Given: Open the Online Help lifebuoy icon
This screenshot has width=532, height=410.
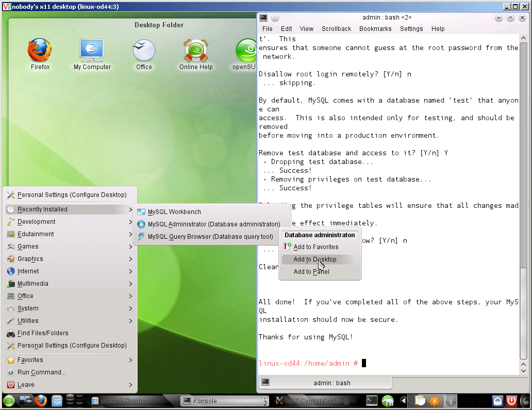Looking at the screenshot, I should tap(196, 54).
